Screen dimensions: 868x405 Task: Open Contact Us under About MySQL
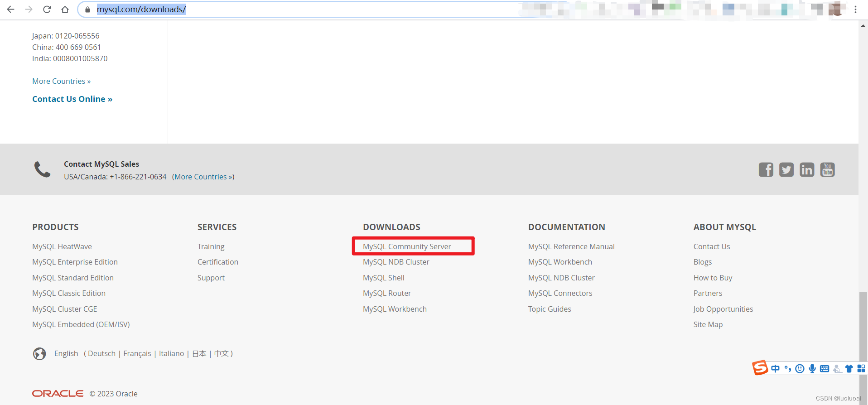click(712, 246)
